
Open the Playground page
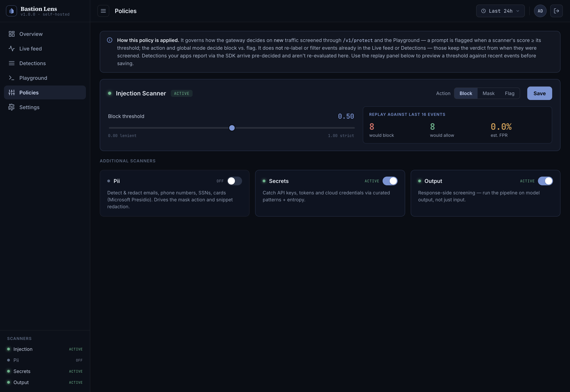pyautogui.click(x=45, y=78)
